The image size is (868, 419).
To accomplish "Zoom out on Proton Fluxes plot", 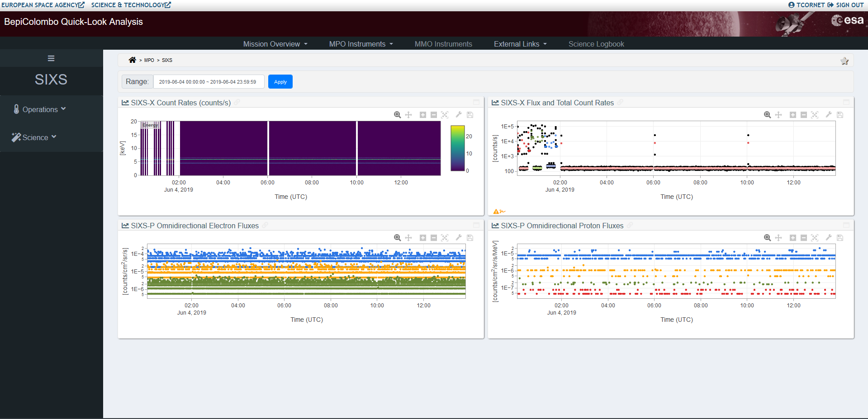I will [804, 238].
